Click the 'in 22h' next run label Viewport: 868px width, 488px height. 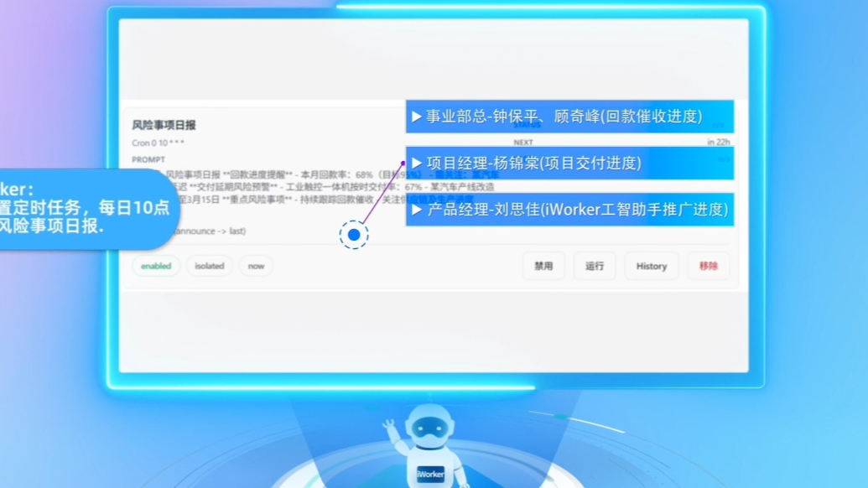pos(718,143)
